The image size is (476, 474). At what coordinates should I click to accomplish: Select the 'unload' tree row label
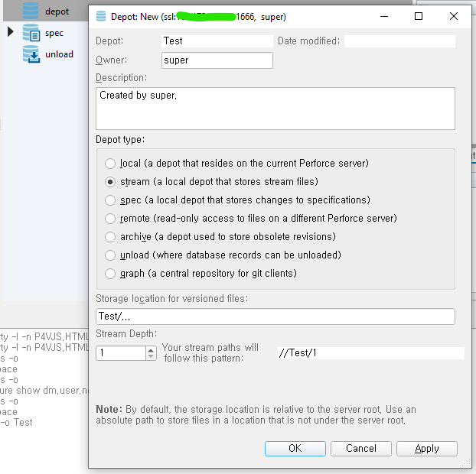click(59, 54)
